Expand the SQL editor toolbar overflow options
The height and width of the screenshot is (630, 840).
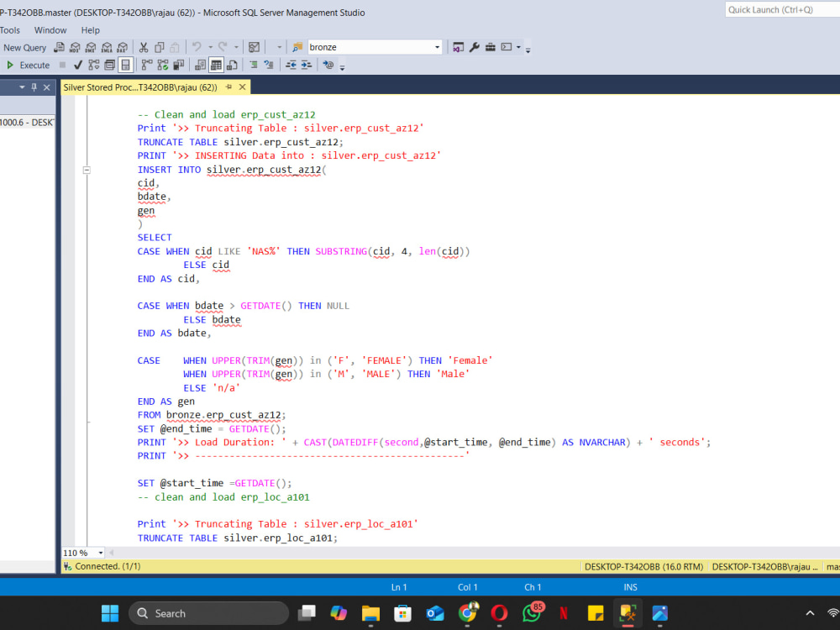[343, 66]
